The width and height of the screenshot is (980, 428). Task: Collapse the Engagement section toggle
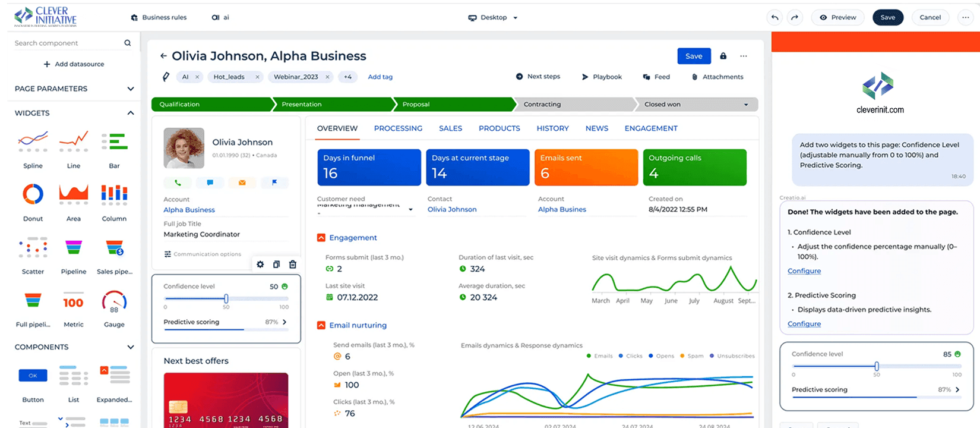tap(321, 238)
